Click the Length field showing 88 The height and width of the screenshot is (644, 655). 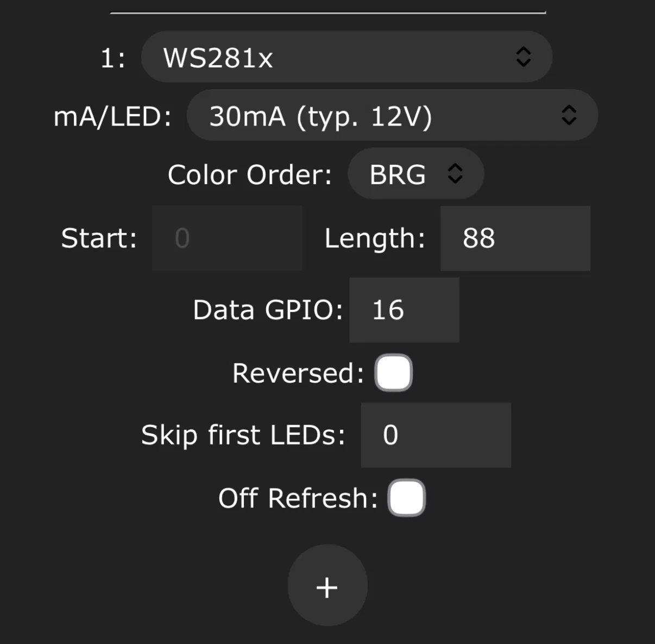click(x=515, y=238)
